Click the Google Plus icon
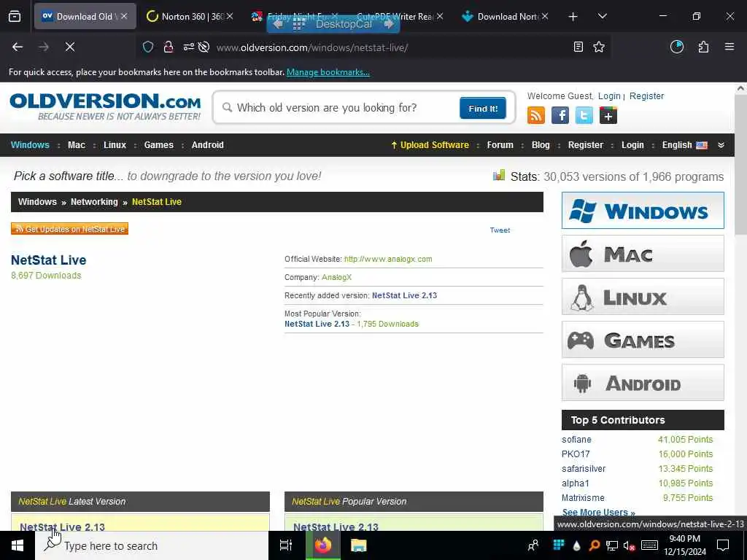This screenshot has height=560, width=747. (608, 115)
